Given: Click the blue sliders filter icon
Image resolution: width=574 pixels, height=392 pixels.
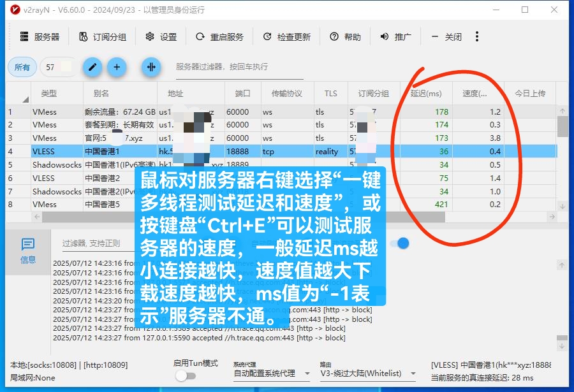Looking at the screenshot, I should coord(151,67).
